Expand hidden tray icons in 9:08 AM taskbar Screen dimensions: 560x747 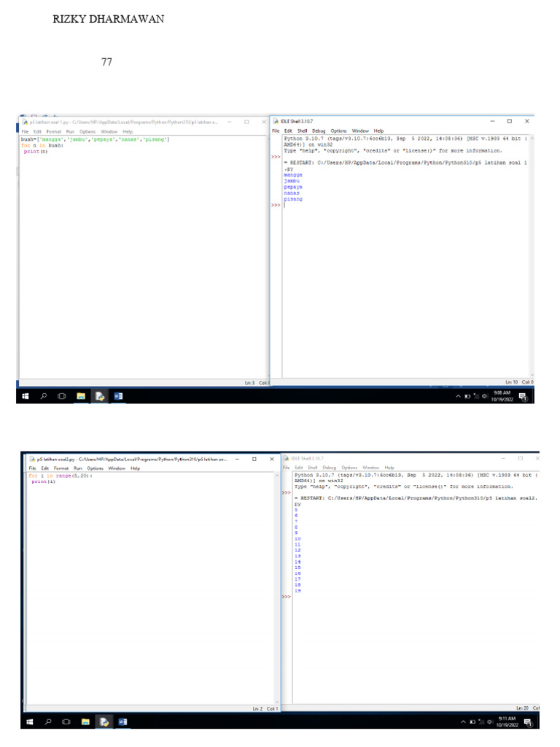[459, 396]
